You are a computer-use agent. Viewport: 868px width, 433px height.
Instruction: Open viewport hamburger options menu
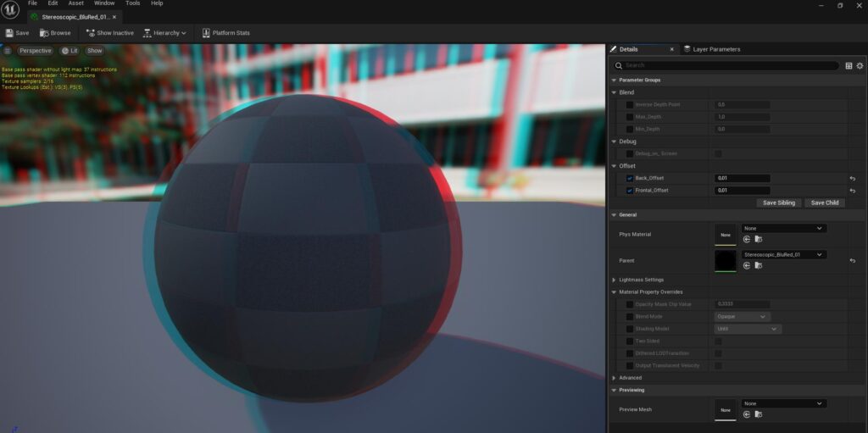click(7, 50)
